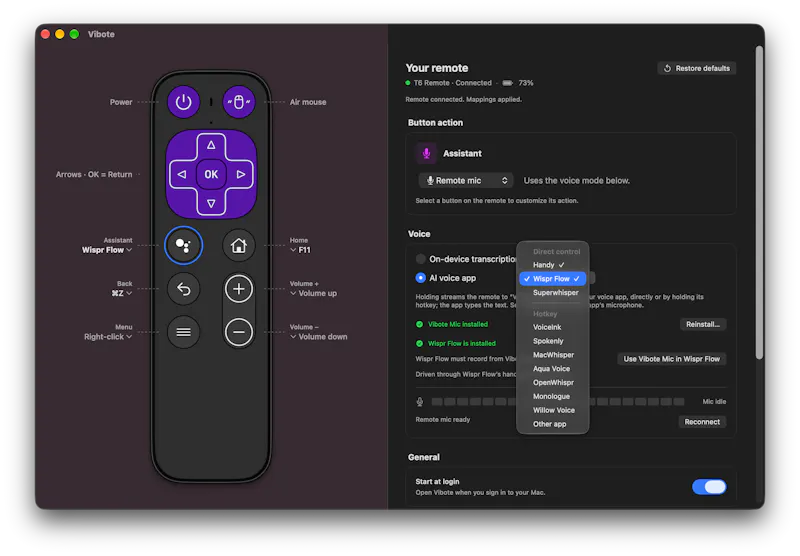Choose MacWhisper from the voice app menu
This screenshot has height=556, width=800.
click(553, 355)
